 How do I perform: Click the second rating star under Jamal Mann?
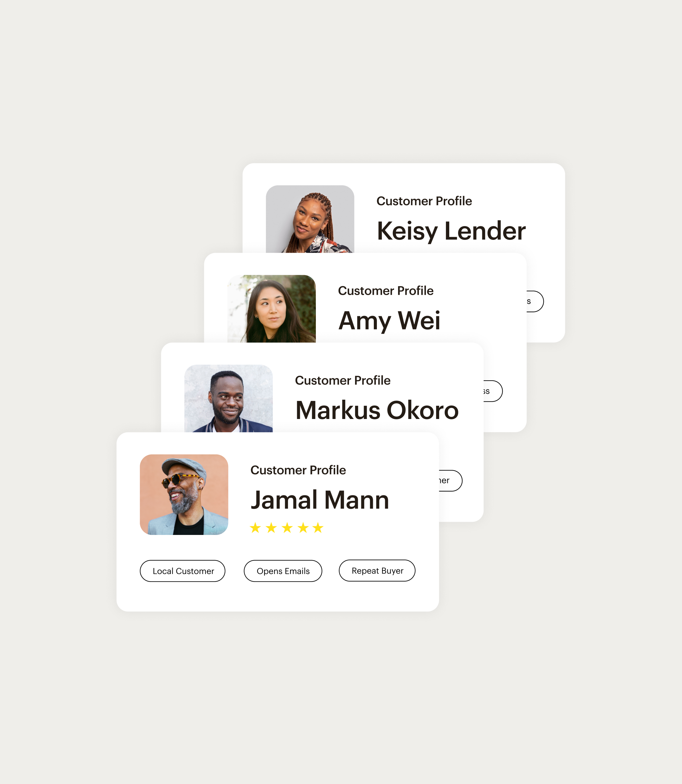(271, 528)
